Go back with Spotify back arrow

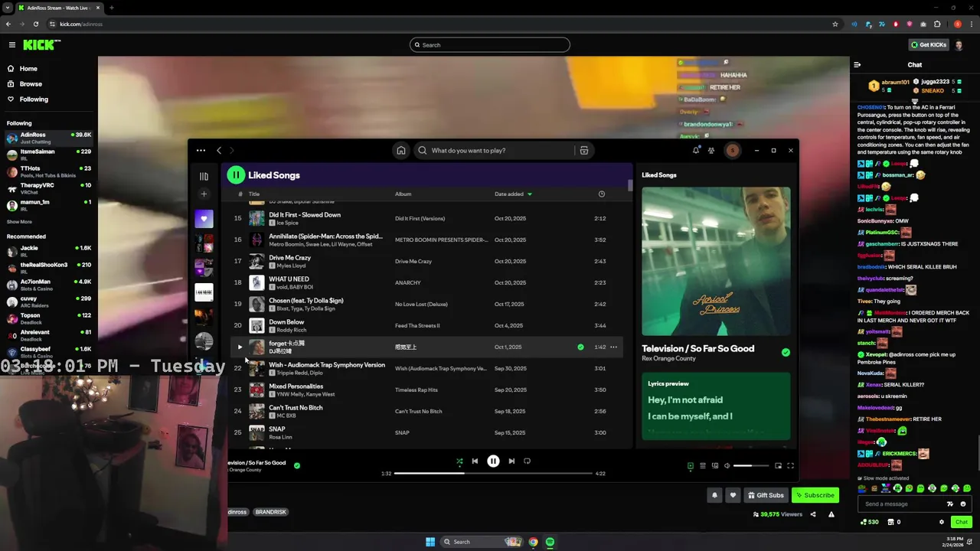coord(219,151)
